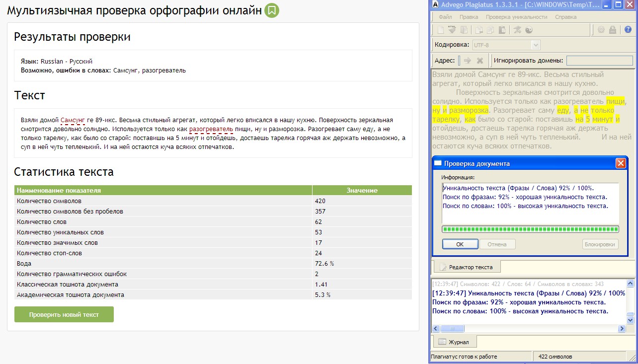The image size is (638, 364).
Task: Click status bar text 422 символов
Action: (555, 357)
